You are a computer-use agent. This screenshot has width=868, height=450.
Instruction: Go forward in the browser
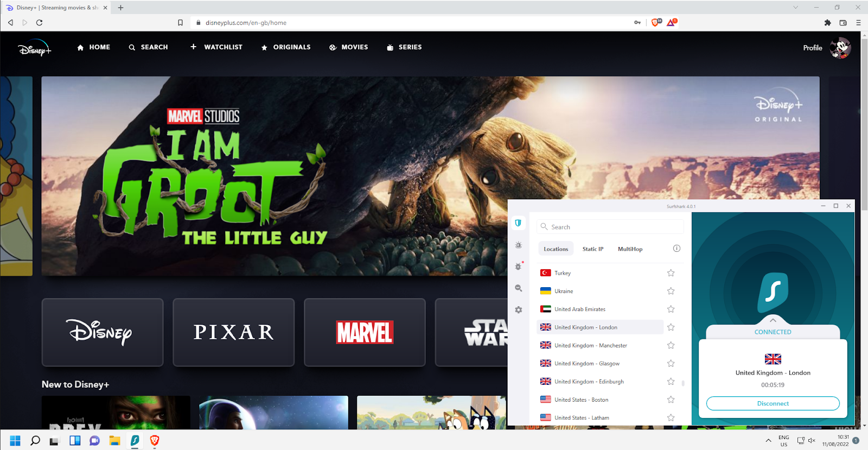point(24,23)
